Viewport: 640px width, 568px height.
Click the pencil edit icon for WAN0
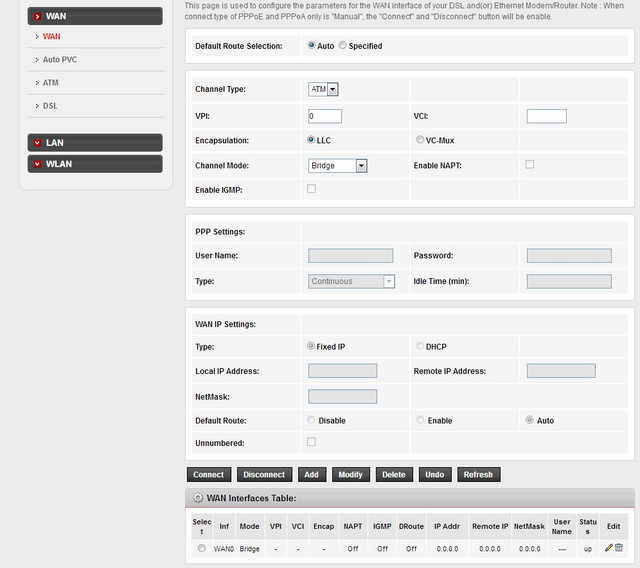pos(608,547)
